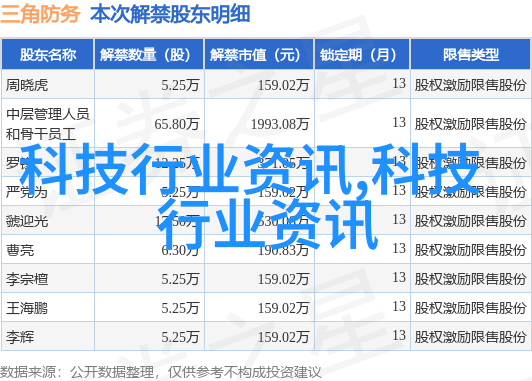This screenshot has height=381, width=532.
Task: Click the 股东名称 column header
Action: click(48, 54)
